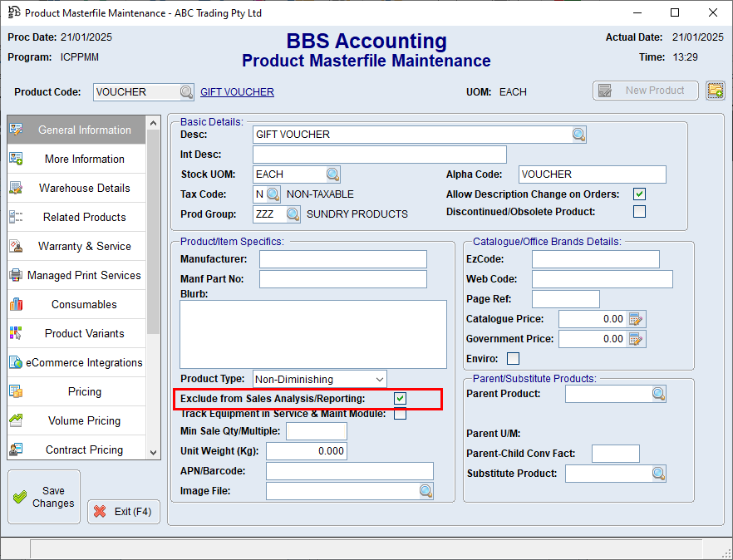Uncheck Exclude from Sales Analysis/Reporting
The image size is (733, 560).
click(x=401, y=399)
